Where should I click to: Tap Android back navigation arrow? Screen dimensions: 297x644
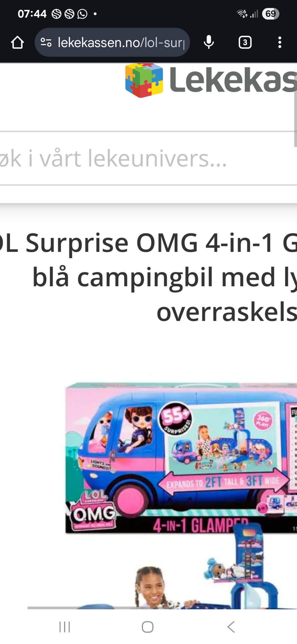click(x=231, y=627)
